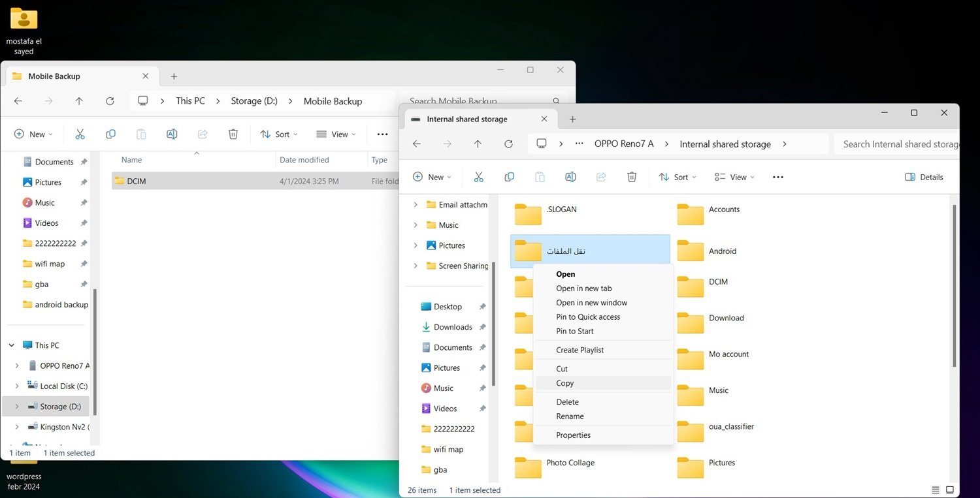The height and width of the screenshot is (498, 980).
Task: Choose Open in new tab
Action: click(x=603, y=288)
